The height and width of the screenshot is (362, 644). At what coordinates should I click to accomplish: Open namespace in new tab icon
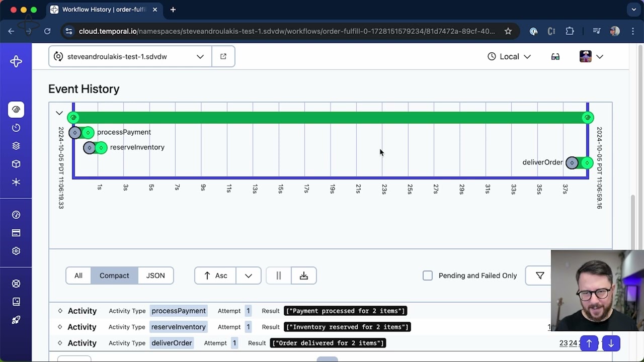pyautogui.click(x=223, y=56)
